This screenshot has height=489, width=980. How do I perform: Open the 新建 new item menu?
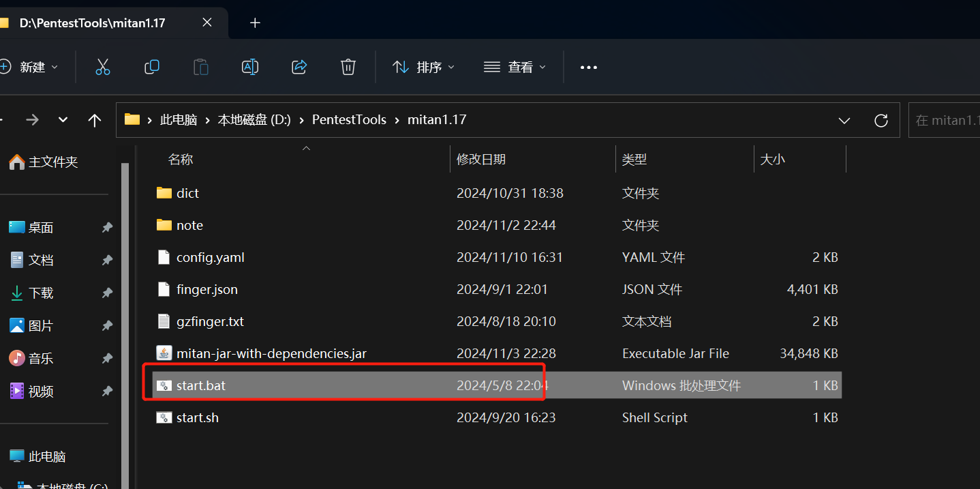click(29, 67)
